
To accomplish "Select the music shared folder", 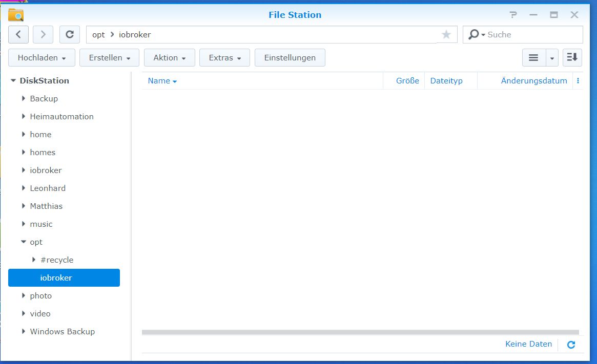I will (41, 224).
